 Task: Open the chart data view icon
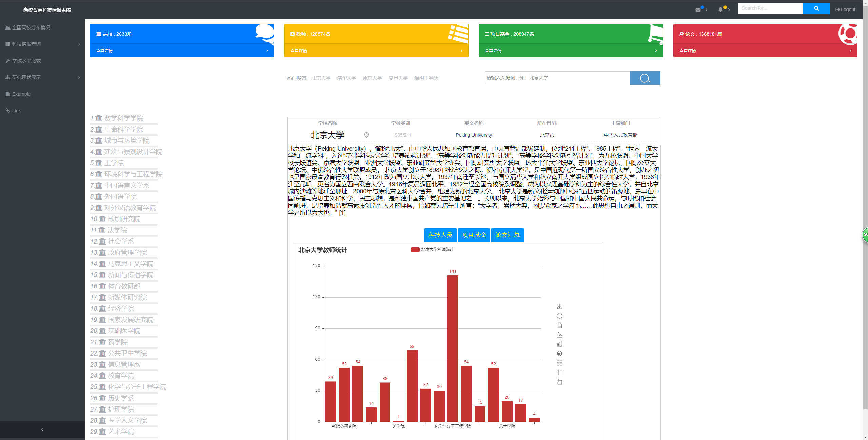(560, 325)
